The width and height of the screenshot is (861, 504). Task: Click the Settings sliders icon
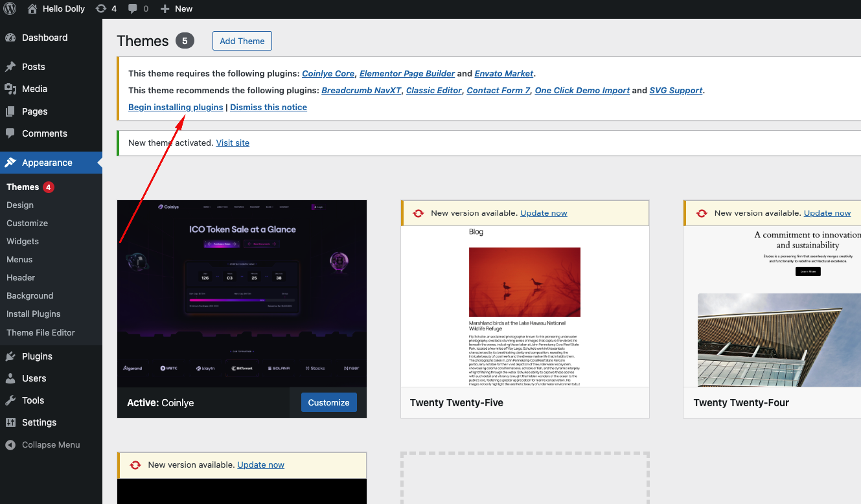point(10,422)
